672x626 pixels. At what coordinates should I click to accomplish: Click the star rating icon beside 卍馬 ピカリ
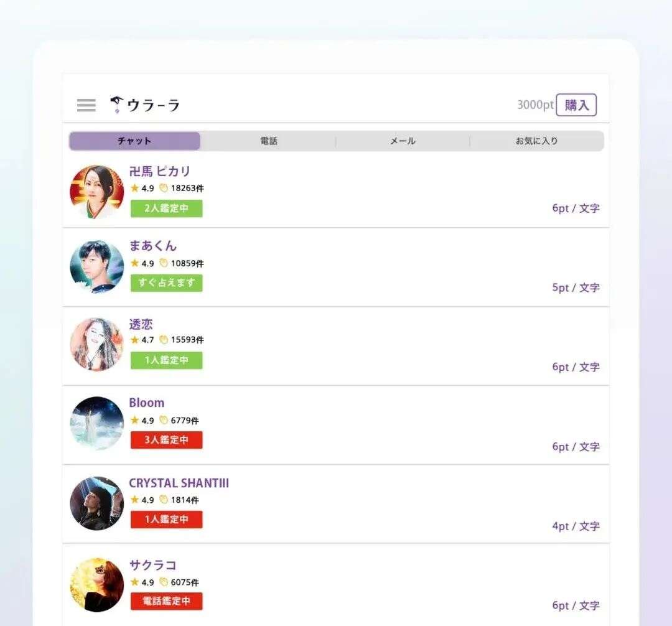133,189
